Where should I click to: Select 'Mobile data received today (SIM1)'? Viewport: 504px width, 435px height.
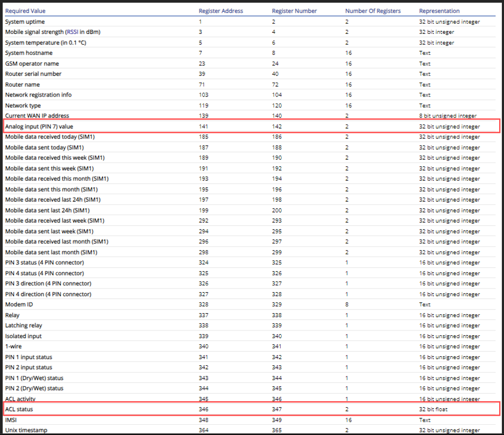tap(50, 137)
